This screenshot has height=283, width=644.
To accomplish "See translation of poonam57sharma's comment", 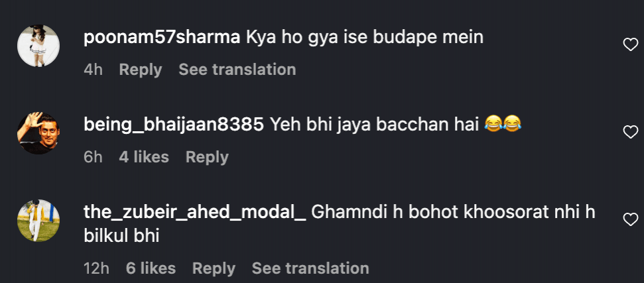I will pyautogui.click(x=237, y=70).
